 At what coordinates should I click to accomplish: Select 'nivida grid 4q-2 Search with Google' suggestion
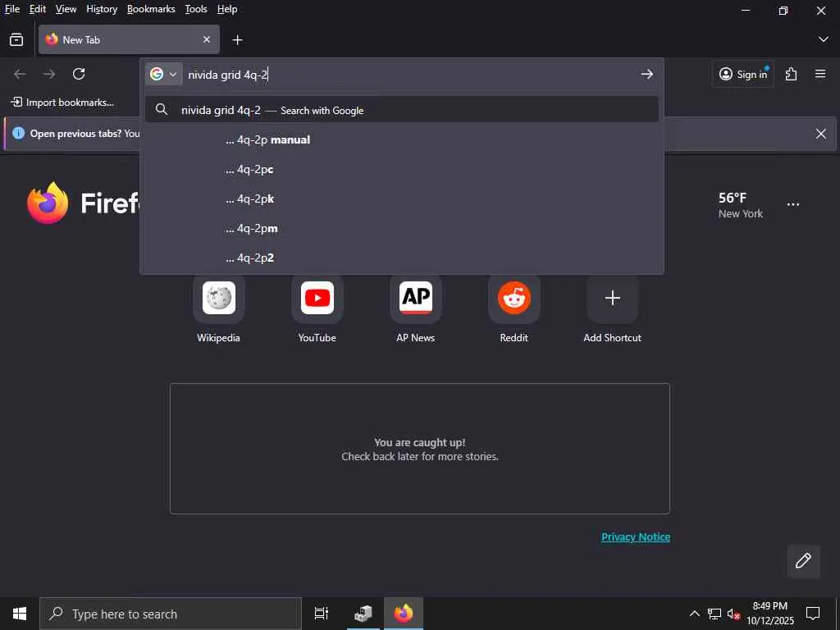[x=402, y=110]
